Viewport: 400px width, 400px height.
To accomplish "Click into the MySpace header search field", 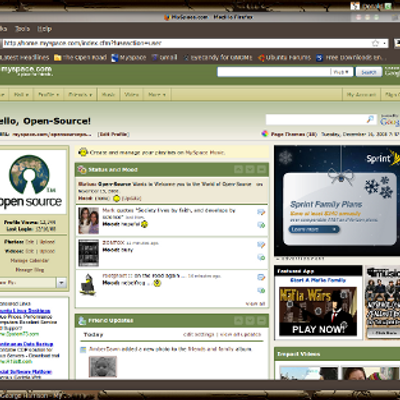I will click(274, 72).
